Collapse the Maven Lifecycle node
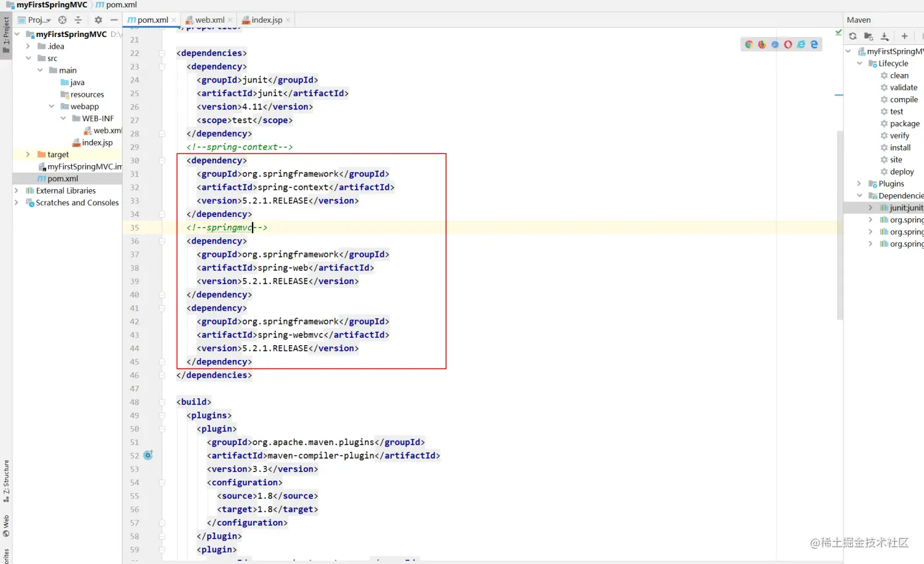Screen dimensions: 924x564 (859, 63)
